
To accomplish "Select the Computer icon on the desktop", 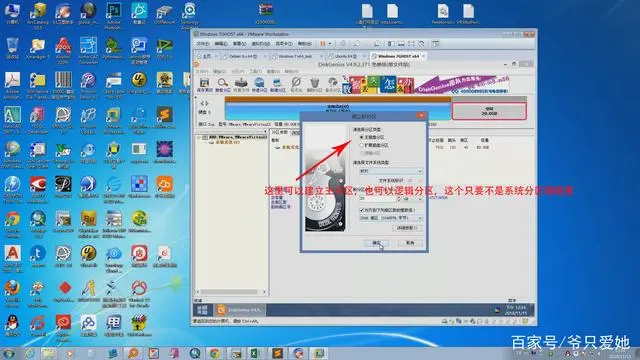I will pyautogui.click(x=13, y=14).
